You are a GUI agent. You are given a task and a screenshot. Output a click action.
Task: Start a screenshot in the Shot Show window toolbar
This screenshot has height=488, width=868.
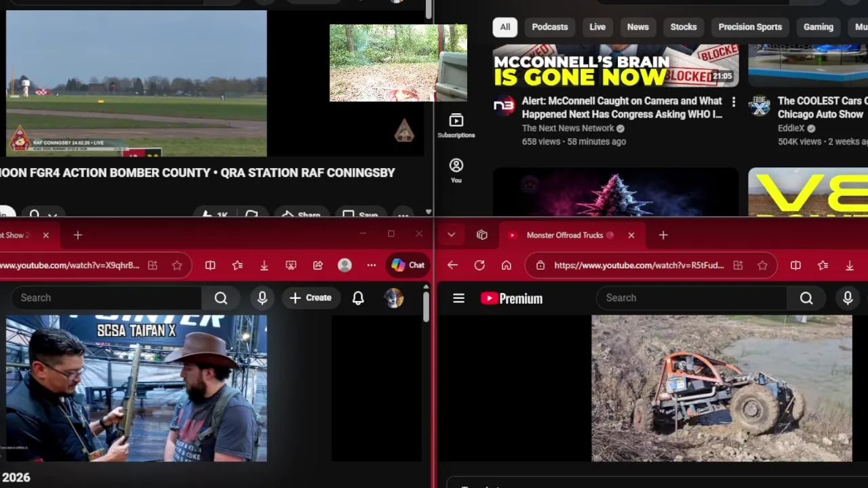[291, 266]
